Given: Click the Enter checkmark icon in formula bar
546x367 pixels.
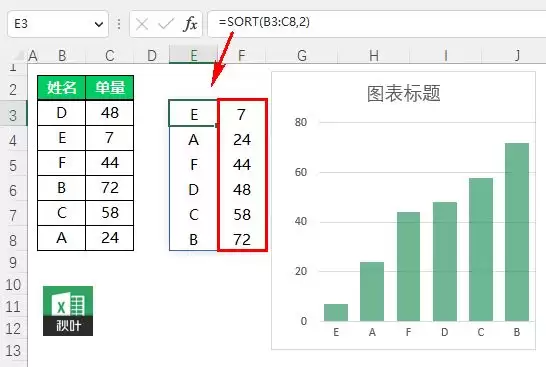Looking at the screenshot, I should click(166, 24).
